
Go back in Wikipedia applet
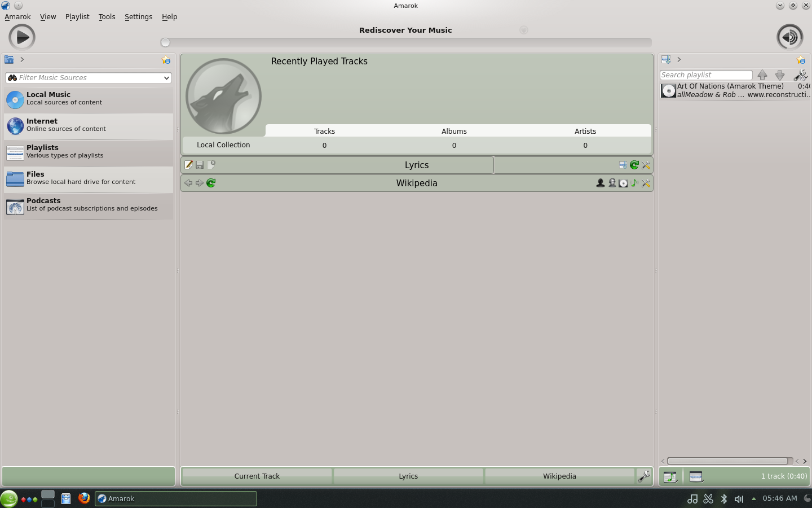tap(188, 183)
